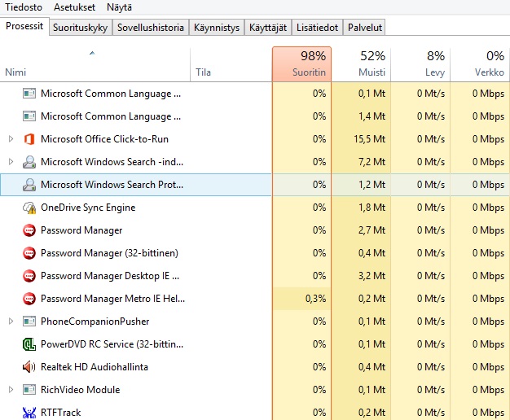510x420 pixels.
Task: Click the 7,2 Mt memory value
Action: (372, 162)
